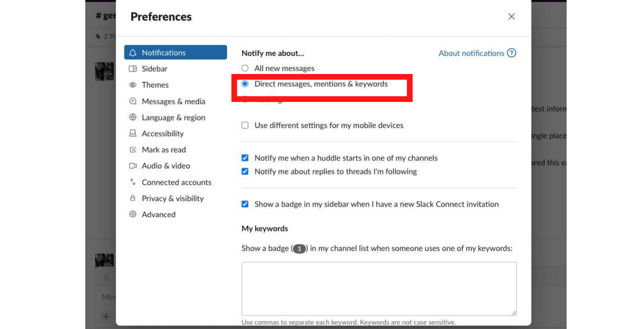The width and height of the screenshot is (644, 329).
Task: Click the bell icon beside Notifications
Action: [x=133, y=53]
